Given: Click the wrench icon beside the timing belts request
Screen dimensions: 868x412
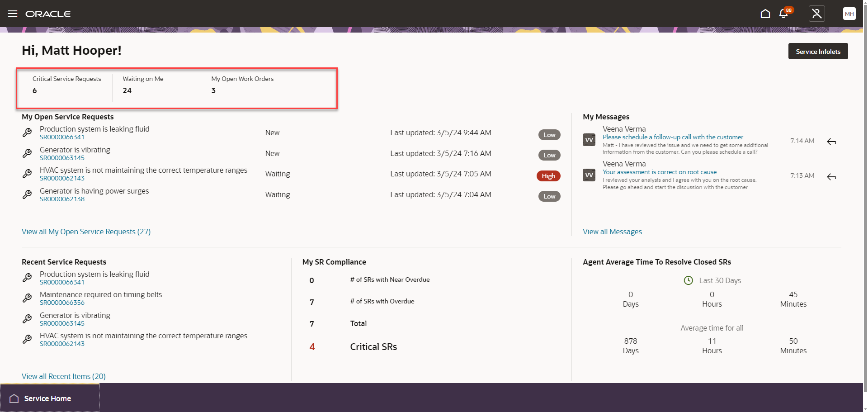Looking at the screenshot, I should (x=27, y=298).
